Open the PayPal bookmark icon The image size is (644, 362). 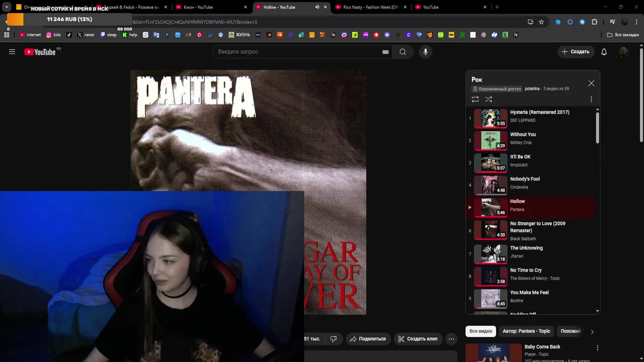(210, 35)
